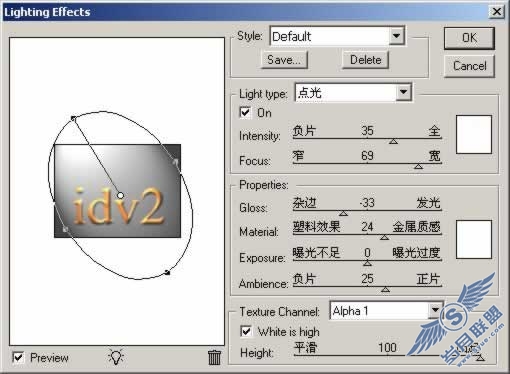The image size is (510, 374).
Task: Click the light's white center point in the preview
Action: (120, 195)
